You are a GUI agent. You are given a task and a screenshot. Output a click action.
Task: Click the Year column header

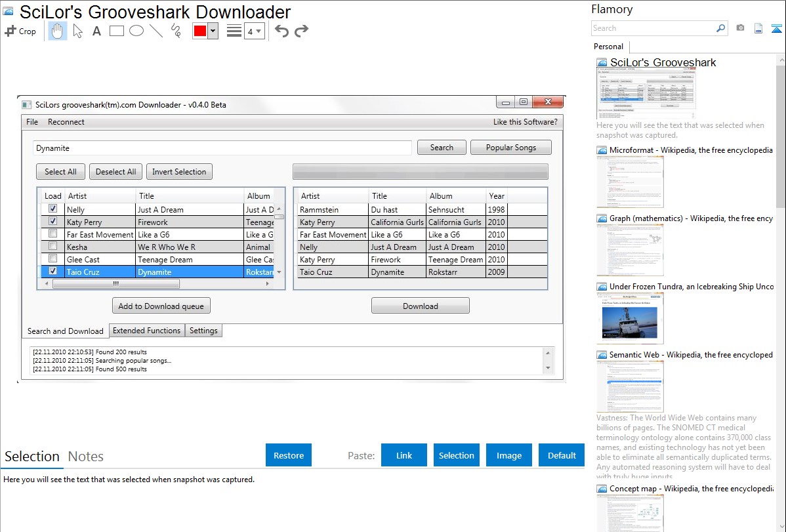496,196
